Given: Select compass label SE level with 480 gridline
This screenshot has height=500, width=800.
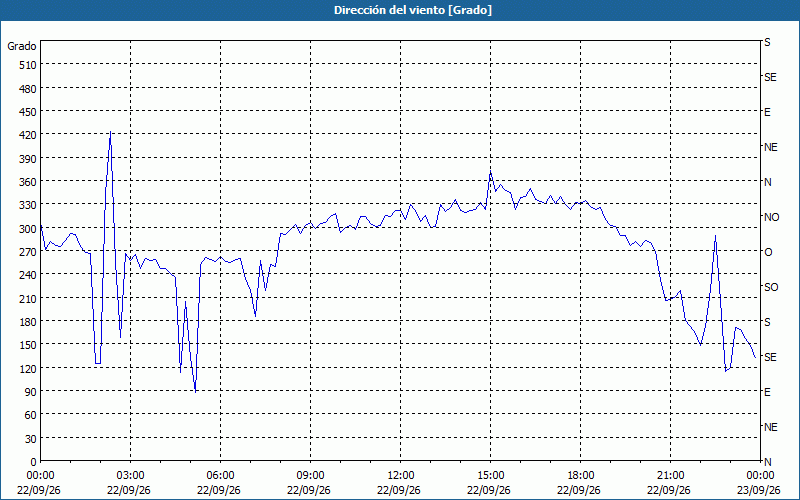Looking at the screenshot, I should (x=770, y=77).
